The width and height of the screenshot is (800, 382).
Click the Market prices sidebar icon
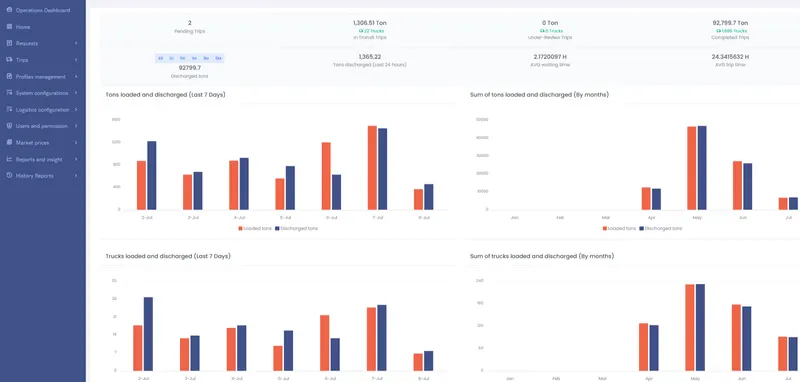(x=9, y=143)
